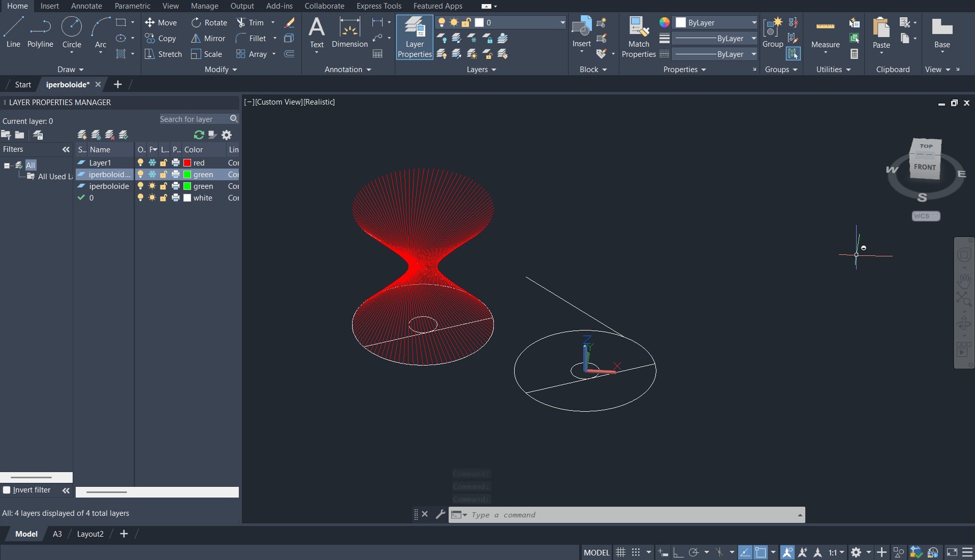This screenshot has width=975, height=560.
Task: Click the Mirror tool icon
Action: (x=196, y=39)
